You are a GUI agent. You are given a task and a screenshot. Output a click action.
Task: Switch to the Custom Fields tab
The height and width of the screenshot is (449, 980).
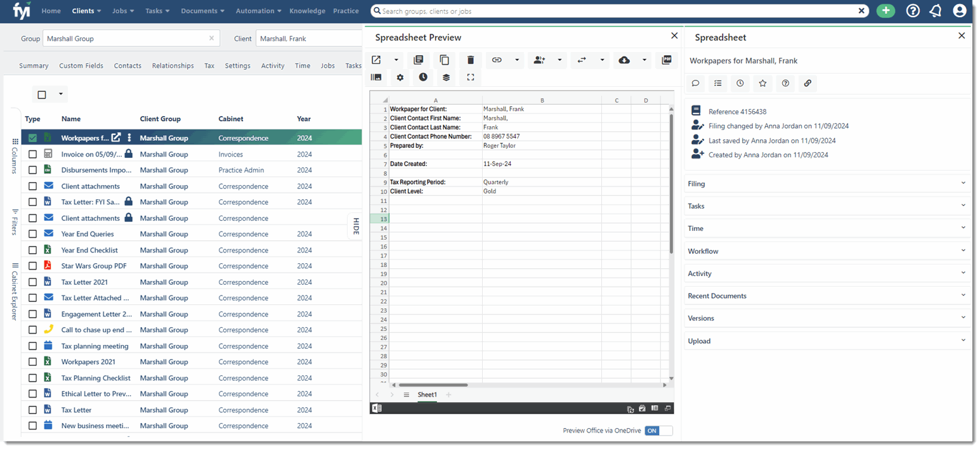(81, 65)
